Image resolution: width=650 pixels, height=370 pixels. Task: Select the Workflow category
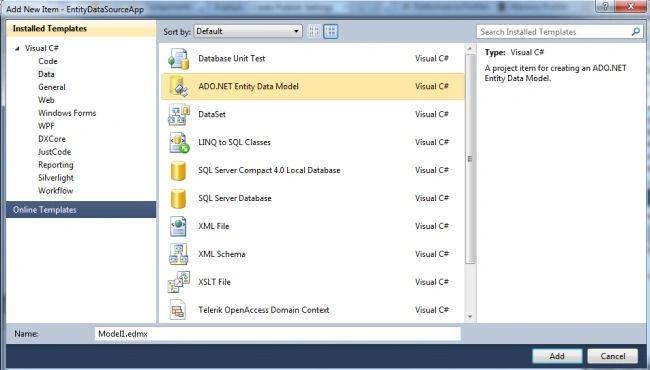(x=56, y=191)
